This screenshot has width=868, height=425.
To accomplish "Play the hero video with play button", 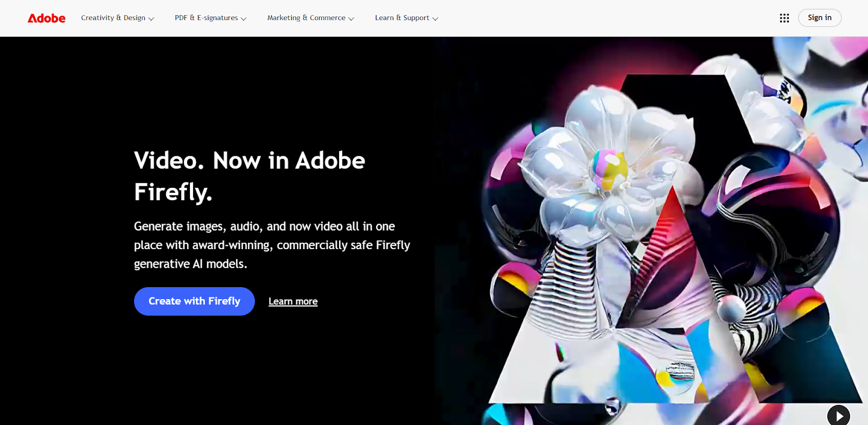I will point(839,416).
